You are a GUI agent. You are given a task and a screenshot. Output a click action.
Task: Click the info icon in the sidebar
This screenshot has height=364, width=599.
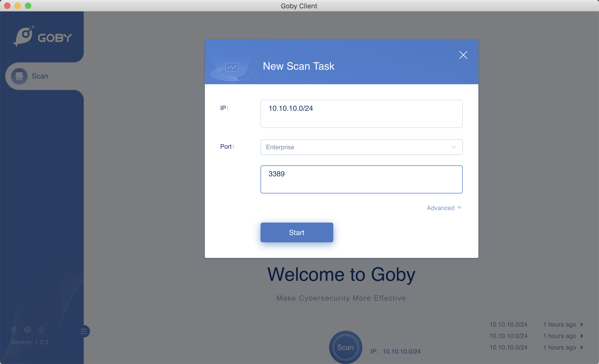41,330
